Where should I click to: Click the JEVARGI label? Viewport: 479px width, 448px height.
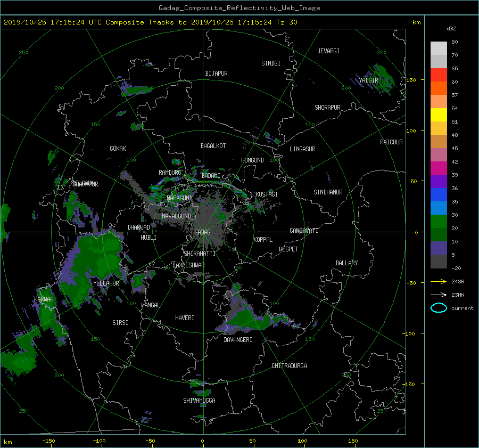(x=328, y=51)
